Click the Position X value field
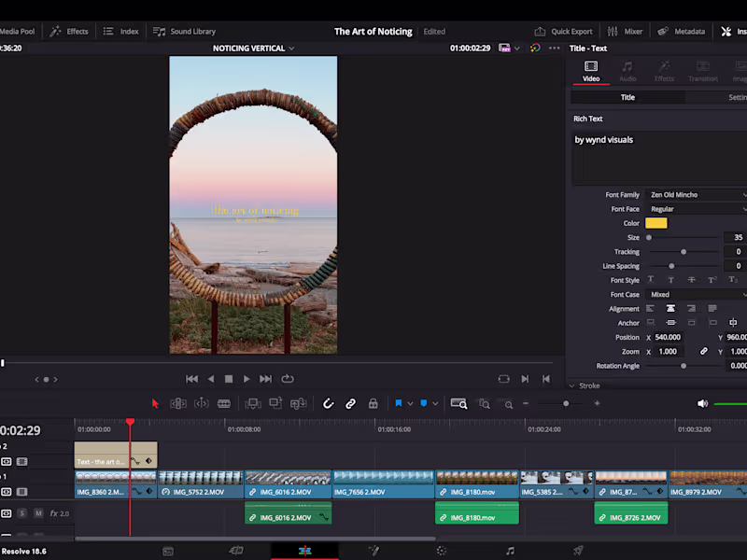The width and height of the screenshot is (747, 560). pyautogui.click(x=668, y=337)
